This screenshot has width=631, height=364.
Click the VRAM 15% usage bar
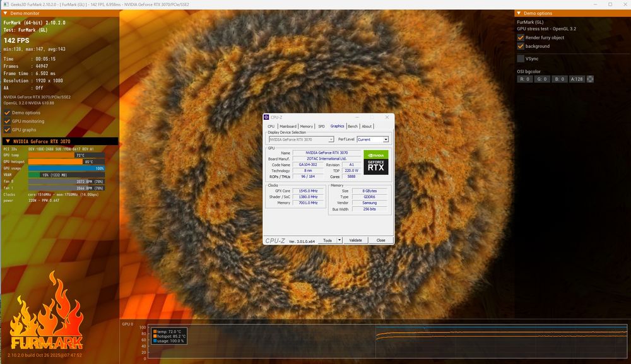(x=66, y=175)
